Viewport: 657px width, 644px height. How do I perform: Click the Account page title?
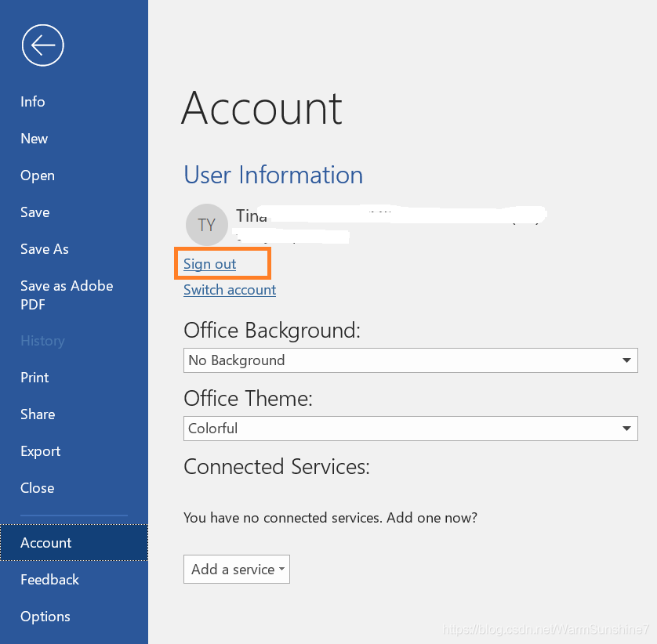262,109
